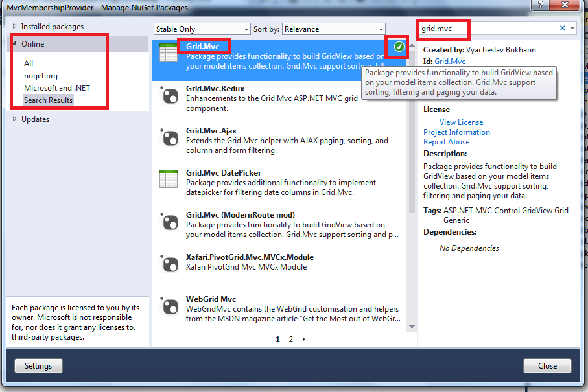588x392 pixels.
Task: Open the search box history dropdown arrow
Action: point(572,28)
